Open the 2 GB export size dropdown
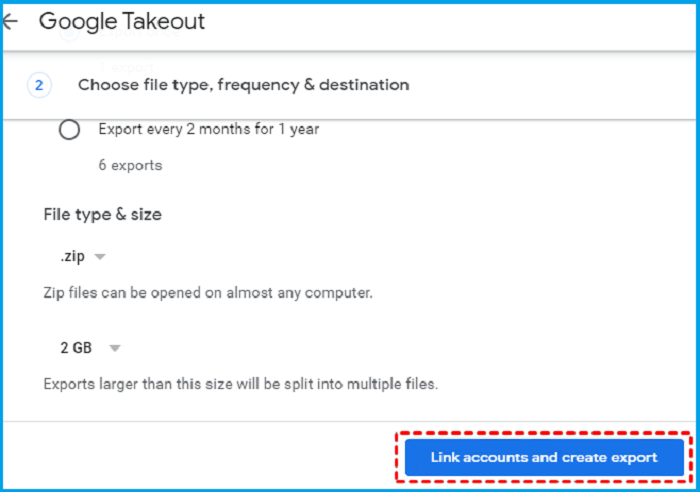This screenshot has width=700, height=492. (x=76, y=348)
